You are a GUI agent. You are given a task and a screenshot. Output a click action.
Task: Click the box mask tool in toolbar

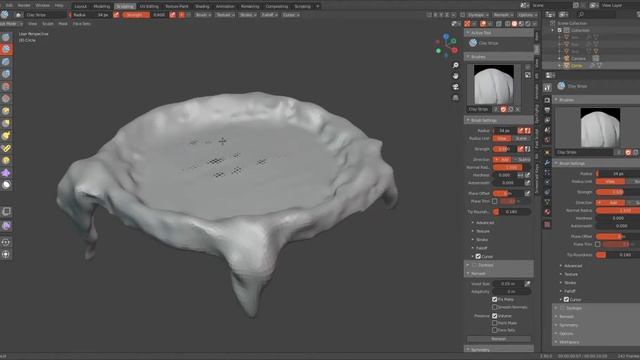click(x=7, y=211)
